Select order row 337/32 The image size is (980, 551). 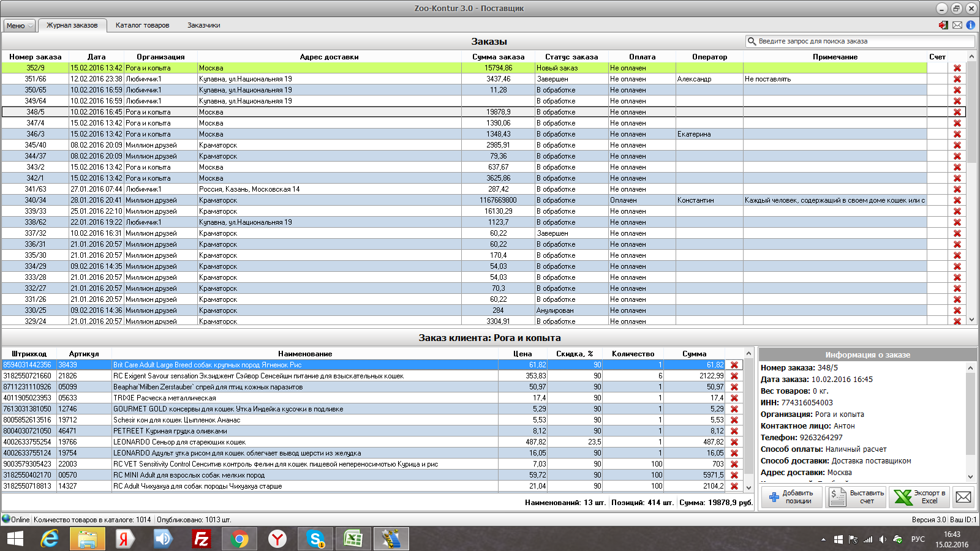point(484,233)
